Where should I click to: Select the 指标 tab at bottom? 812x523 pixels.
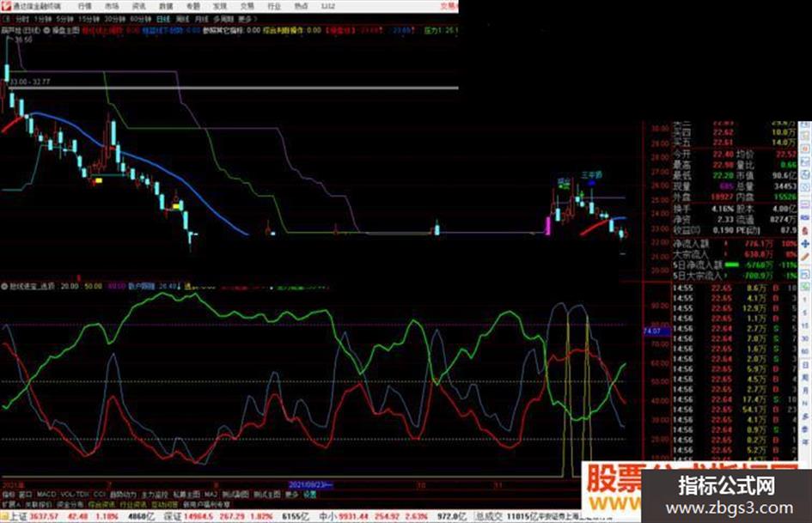(x=9, y=495)
